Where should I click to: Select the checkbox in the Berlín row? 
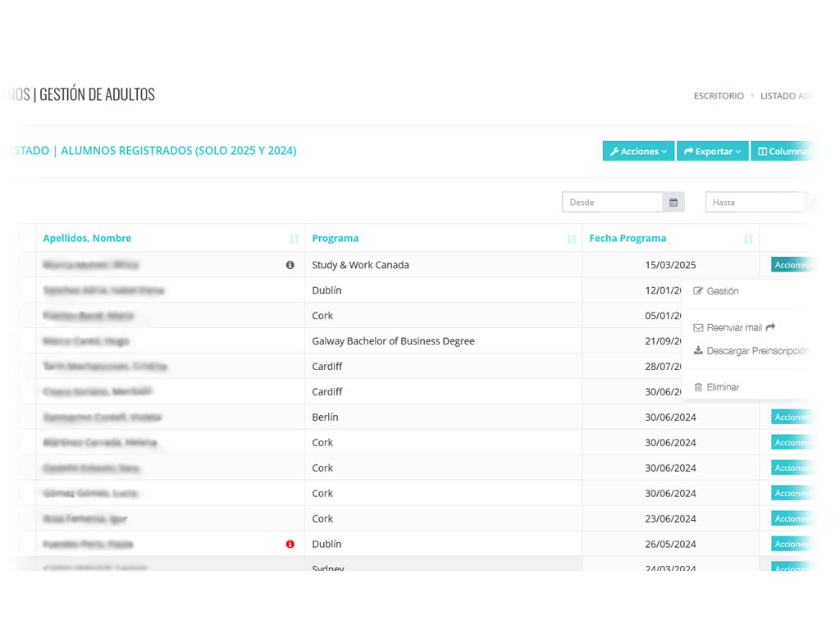[x=16, y=418]
